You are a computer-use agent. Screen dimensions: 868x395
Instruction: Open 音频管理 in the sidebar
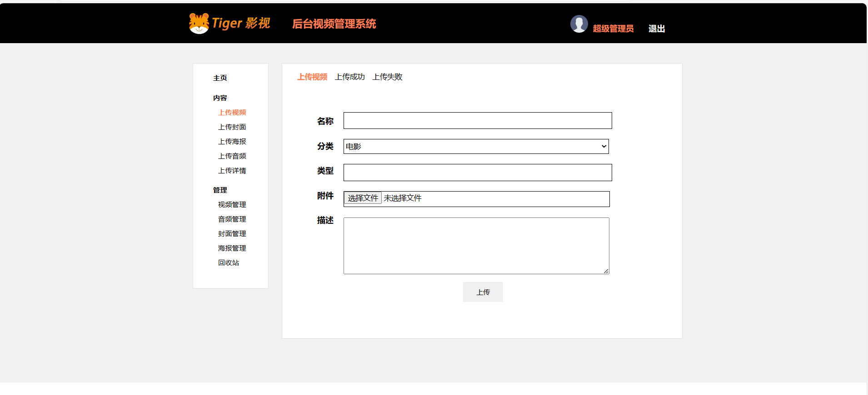pos(232,219)
